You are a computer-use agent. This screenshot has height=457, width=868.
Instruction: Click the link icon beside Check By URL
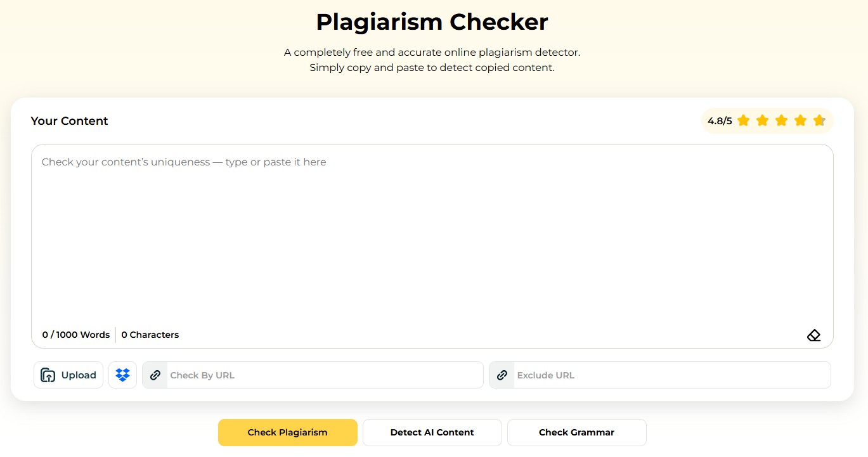tap(155, 375)
